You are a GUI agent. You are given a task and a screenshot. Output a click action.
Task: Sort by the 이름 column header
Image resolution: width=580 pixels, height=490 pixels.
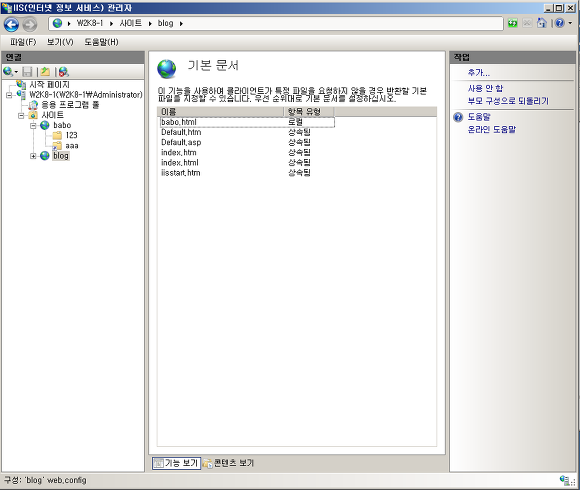tap(220, 112)
